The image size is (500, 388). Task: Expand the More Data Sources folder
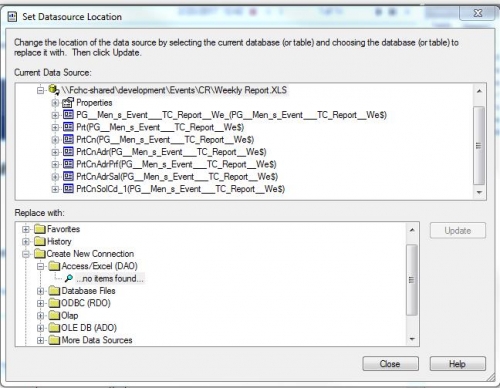tap(40, 340)
